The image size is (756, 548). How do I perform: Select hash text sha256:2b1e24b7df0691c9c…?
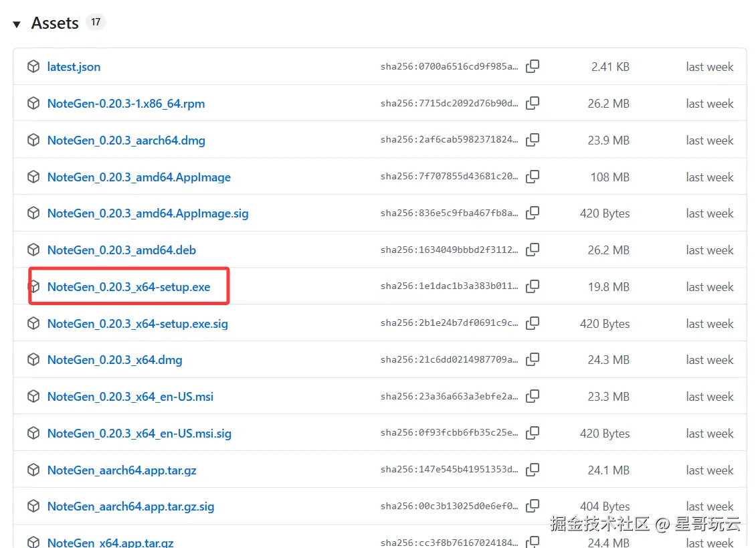click(450, 323)
